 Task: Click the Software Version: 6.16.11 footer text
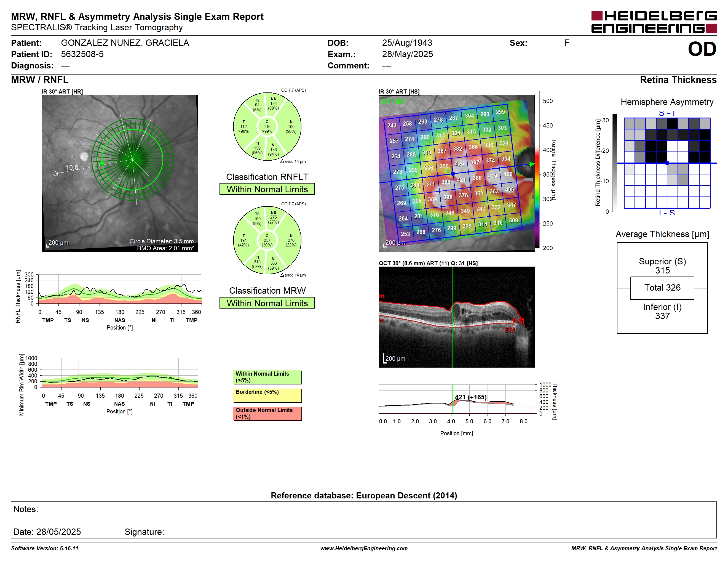click(x=45, y=548)
